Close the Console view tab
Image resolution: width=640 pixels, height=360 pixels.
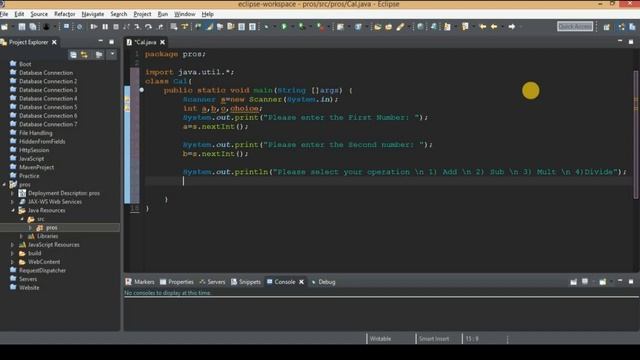pyautogui.click(x=301, y=282)
